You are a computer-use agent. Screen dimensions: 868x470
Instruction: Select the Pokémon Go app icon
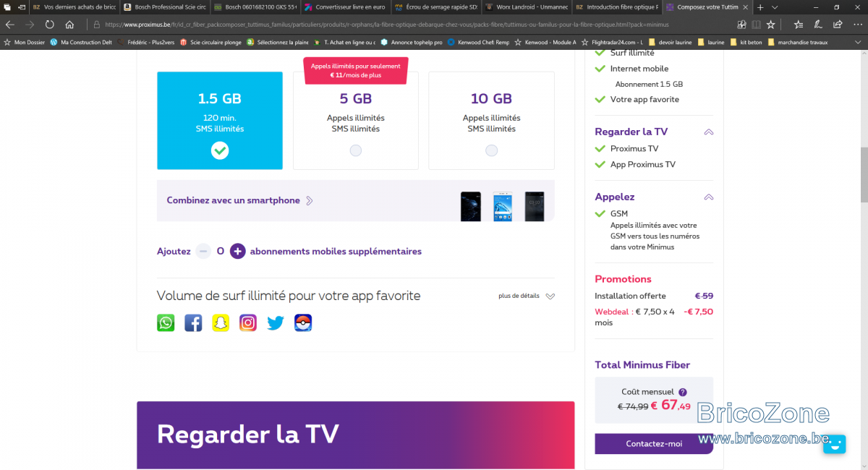coord(303,322)
